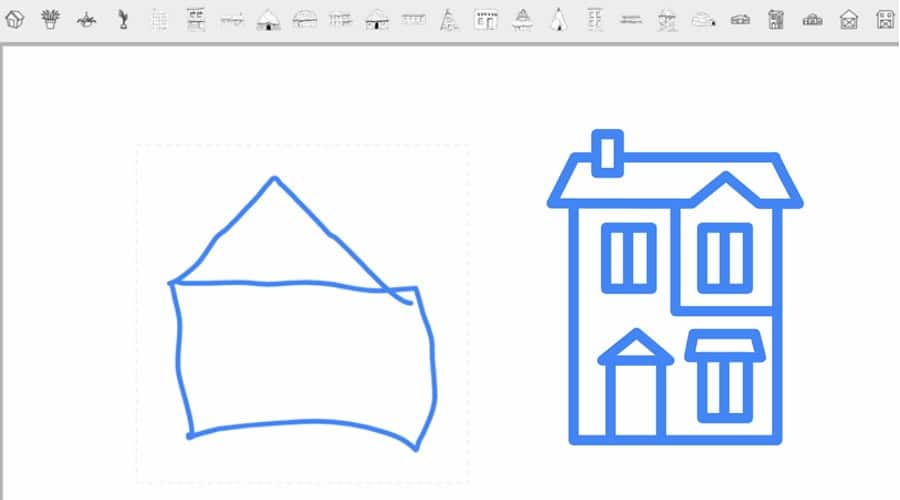Select the tiered pagoda suggestion
The width and height of the screenshot is (900, 500).
click(522, 20)
